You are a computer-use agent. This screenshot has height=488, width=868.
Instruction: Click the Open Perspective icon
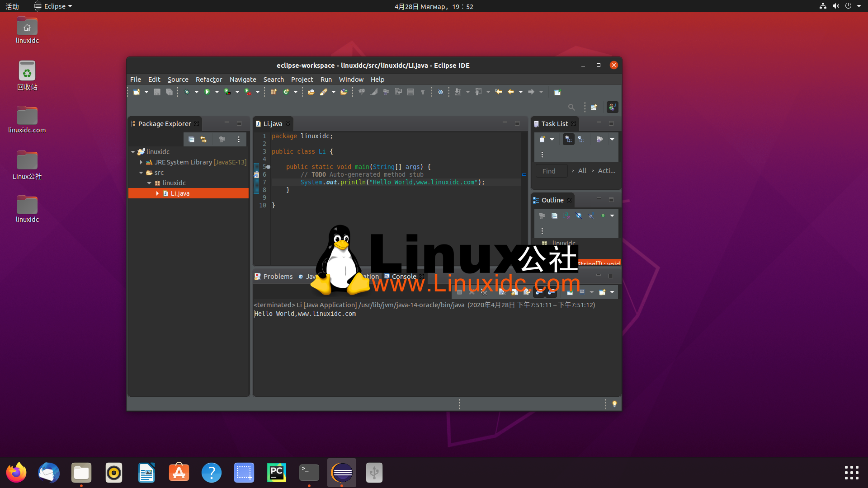coord(594,107)
